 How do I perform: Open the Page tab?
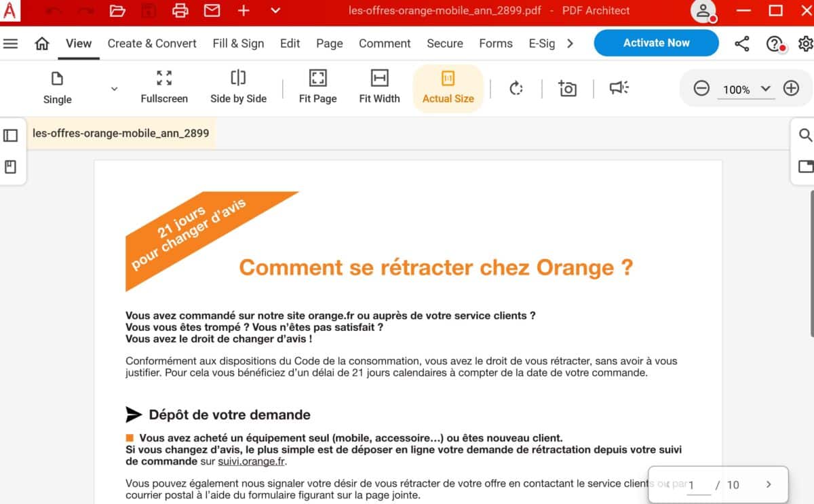pyautogui.click(x=330, y=43)
